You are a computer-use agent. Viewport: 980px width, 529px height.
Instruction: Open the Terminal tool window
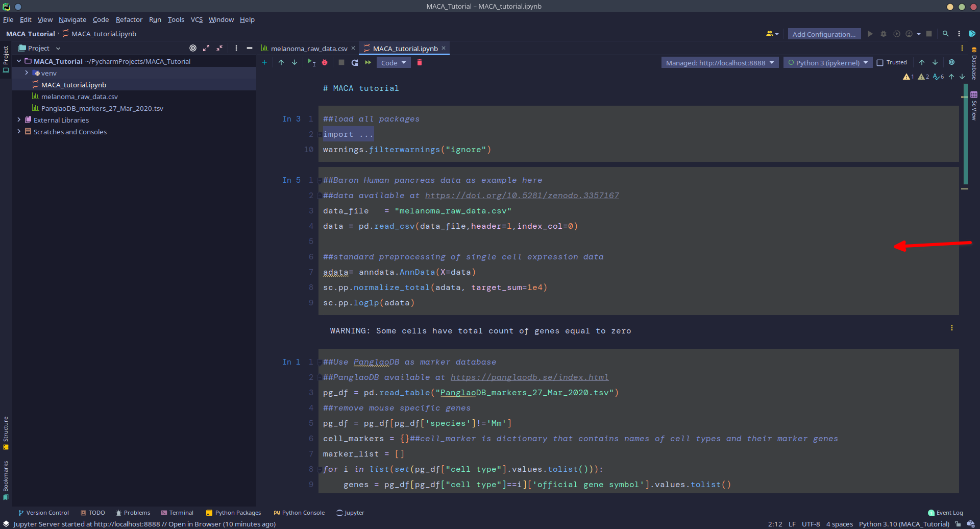pos(177,513)
